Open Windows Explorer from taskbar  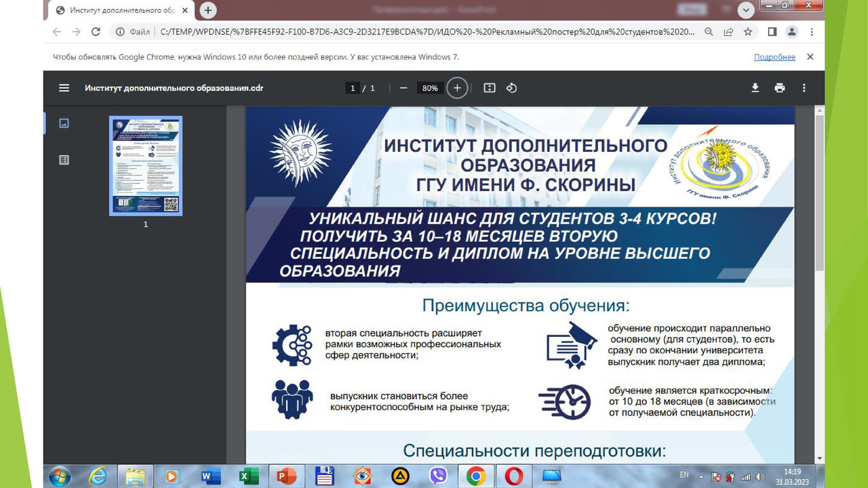(x=135, y=477)
